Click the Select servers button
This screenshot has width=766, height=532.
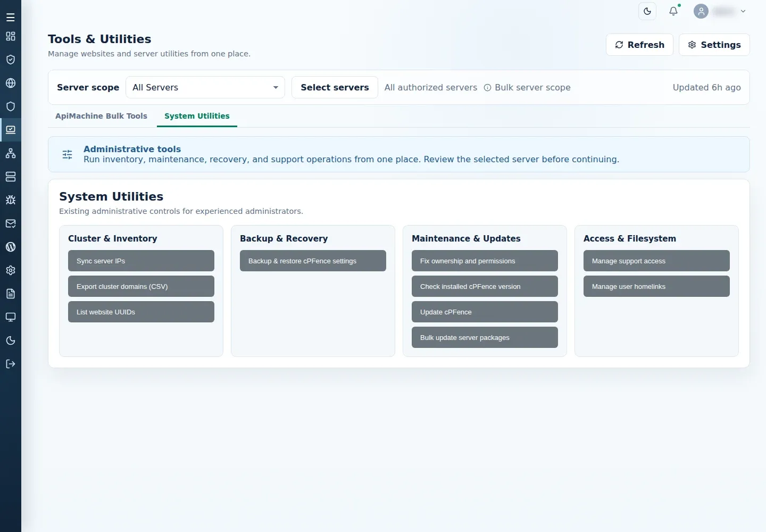pos(335,87)
